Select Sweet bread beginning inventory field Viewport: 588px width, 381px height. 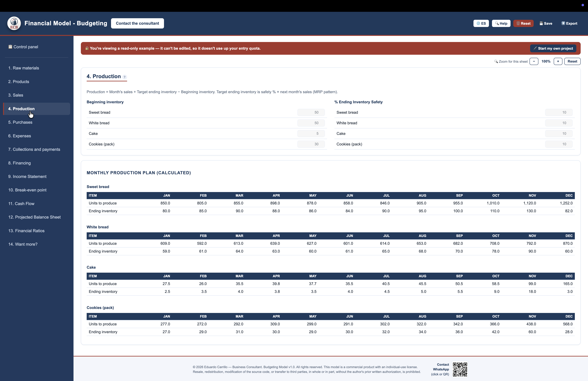(x=311, y=112)
